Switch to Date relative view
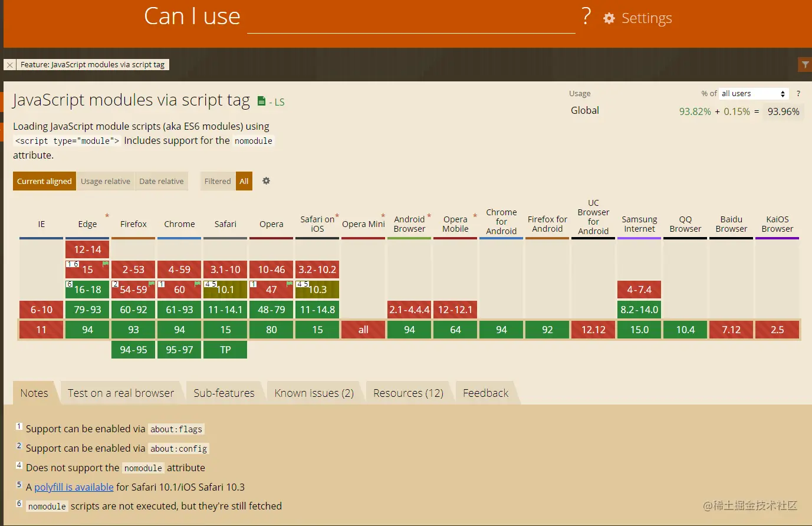 [x=162, y=181]
